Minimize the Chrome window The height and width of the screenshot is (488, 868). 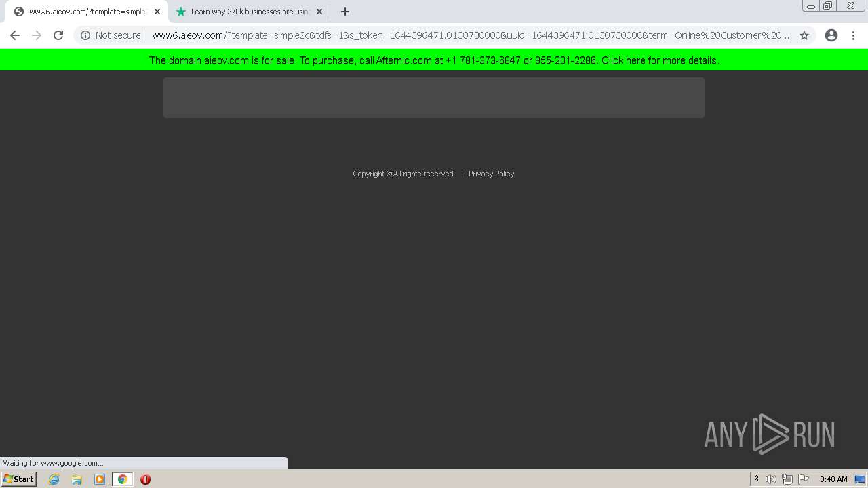810,6
